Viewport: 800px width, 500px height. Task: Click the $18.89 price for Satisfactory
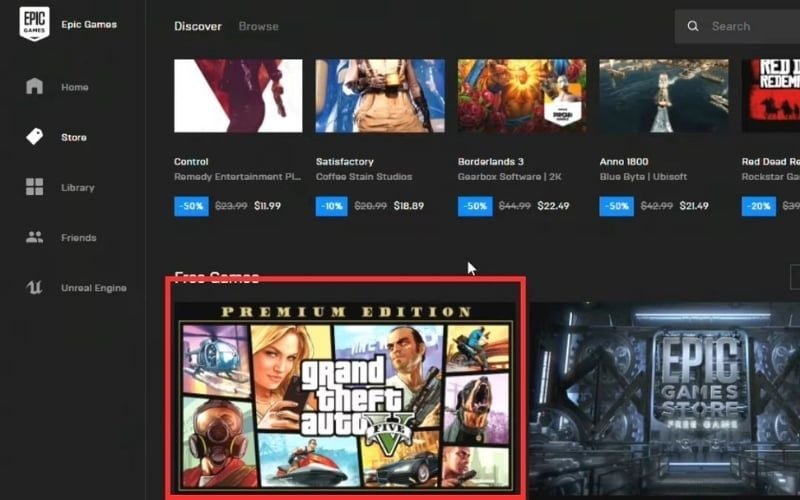coord(408,206)
